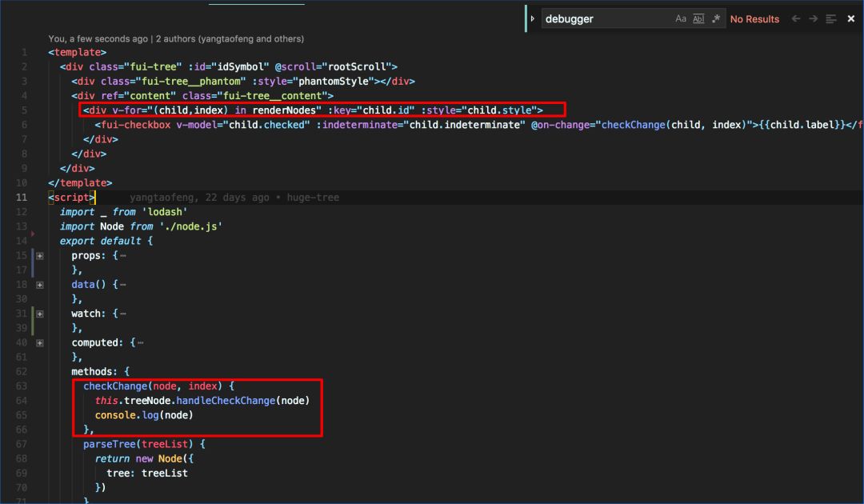864x504 pixels.
Task: Open 'You, a few seconds ago' code lens
Action: (x=99, y=38)
